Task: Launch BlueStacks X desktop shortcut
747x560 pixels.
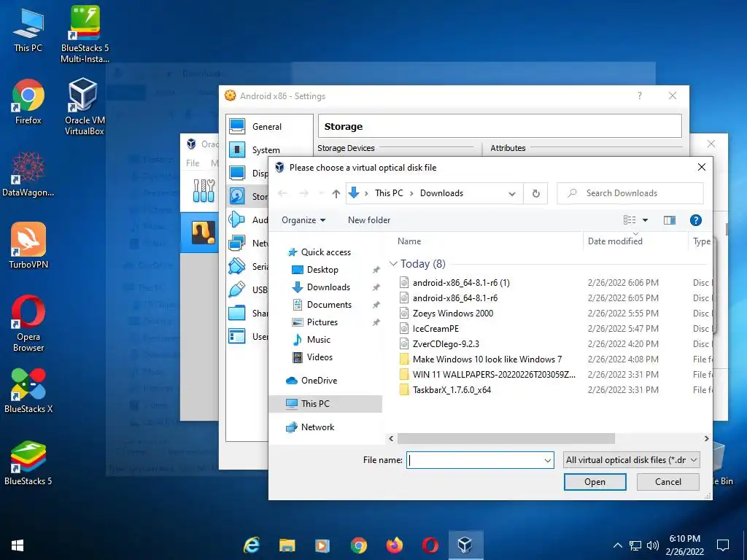Action: (x=28, y=390)
